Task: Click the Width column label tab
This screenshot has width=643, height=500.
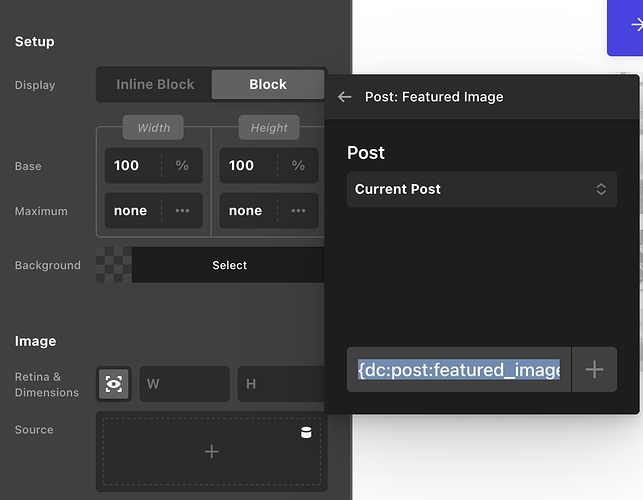Action: coord(153,128)
